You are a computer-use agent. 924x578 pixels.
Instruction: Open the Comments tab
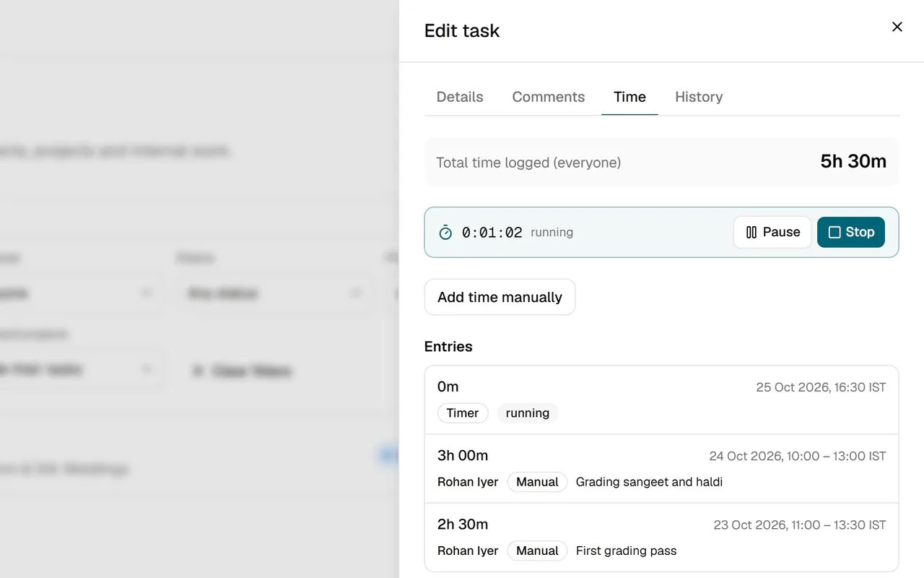(x=549, y=97)
